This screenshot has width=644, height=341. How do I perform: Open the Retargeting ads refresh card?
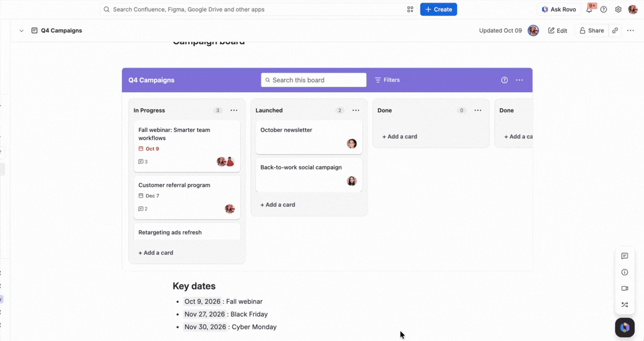(x=187, y=232)
